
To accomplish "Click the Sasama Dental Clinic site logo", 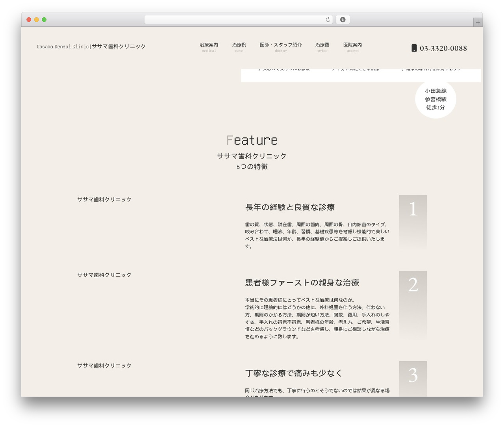I will coord(91,46).
